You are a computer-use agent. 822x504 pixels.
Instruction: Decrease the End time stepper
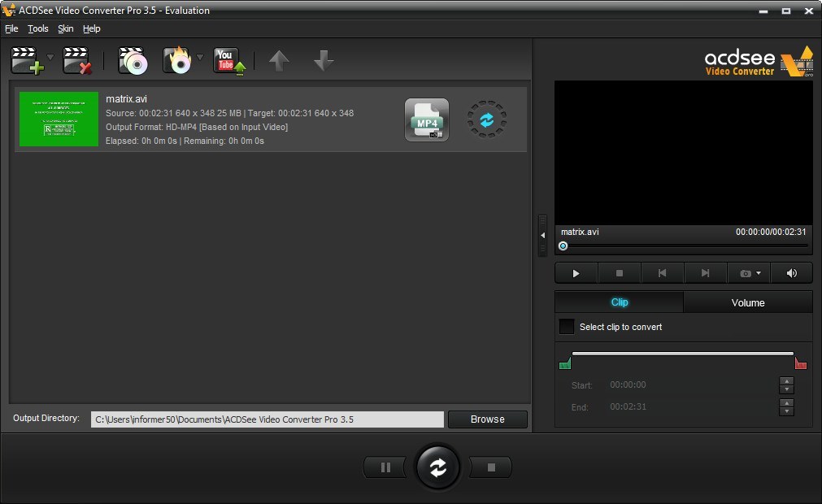[786, 411]
